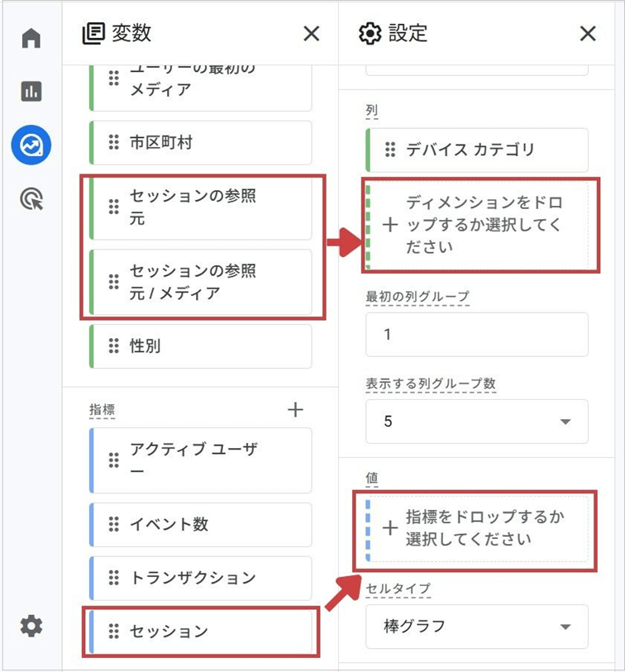Click the セルタイプ label

tap(398, 589)
